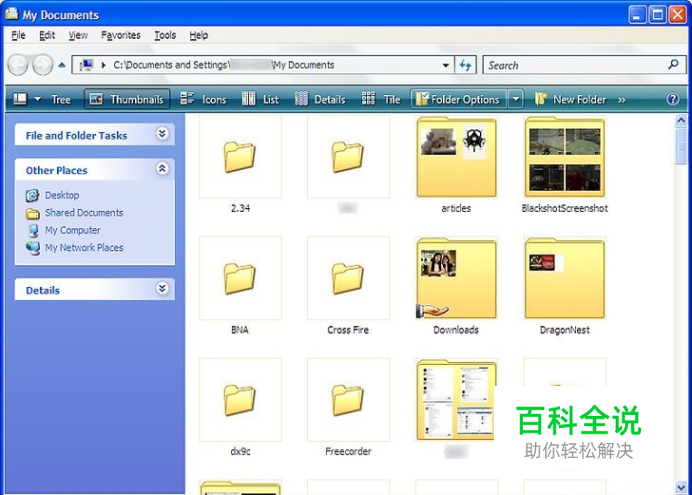The height and width of the screenshot is (495, 692).
Task: Open the Tools menu
Action: (165, 35)
